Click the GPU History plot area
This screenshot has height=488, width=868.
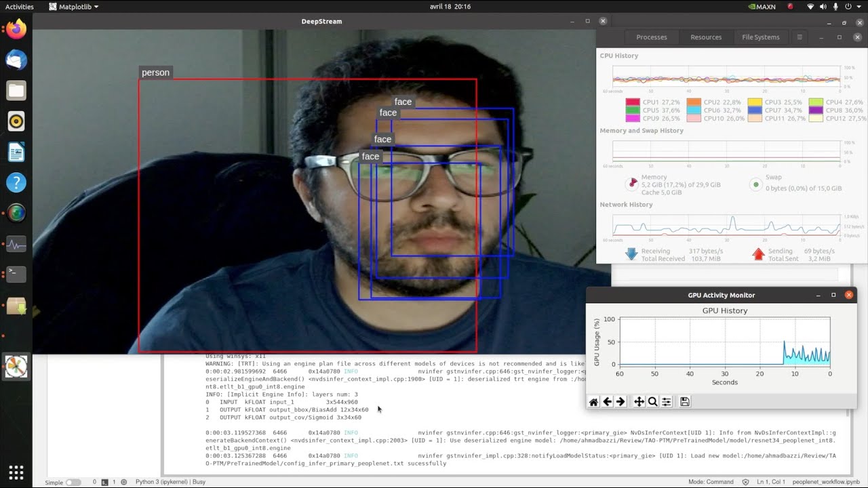coord(725,342)
